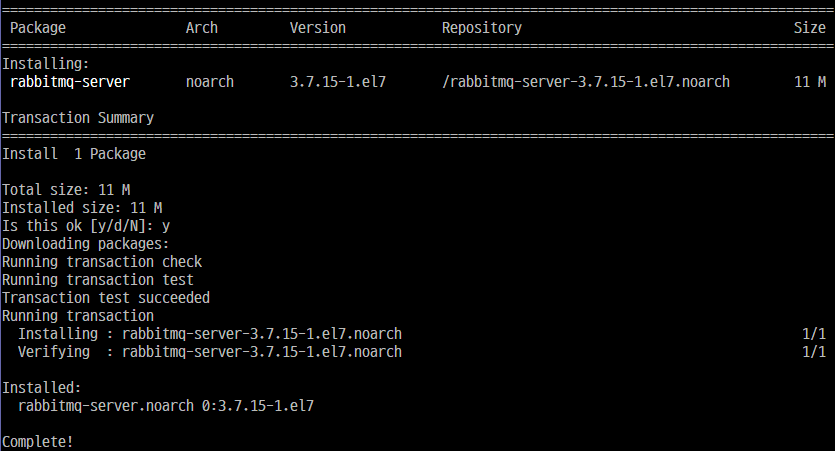Click the 'Transaction test succeeded' line
Screen dimensions: 835x451
tap(106, 298)
